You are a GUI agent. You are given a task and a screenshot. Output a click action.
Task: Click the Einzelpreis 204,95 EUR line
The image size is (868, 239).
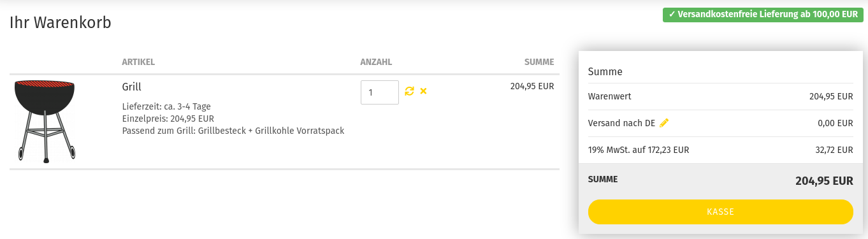pos(168,119)
